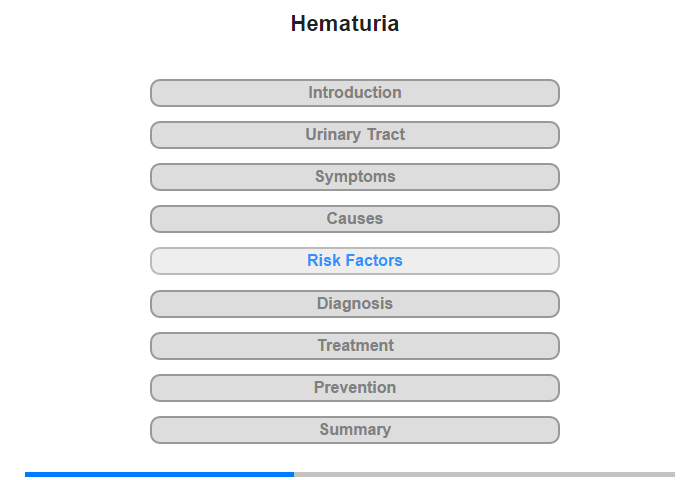
Task: Select the button labeled Causes
Action: tap(354, 219)
